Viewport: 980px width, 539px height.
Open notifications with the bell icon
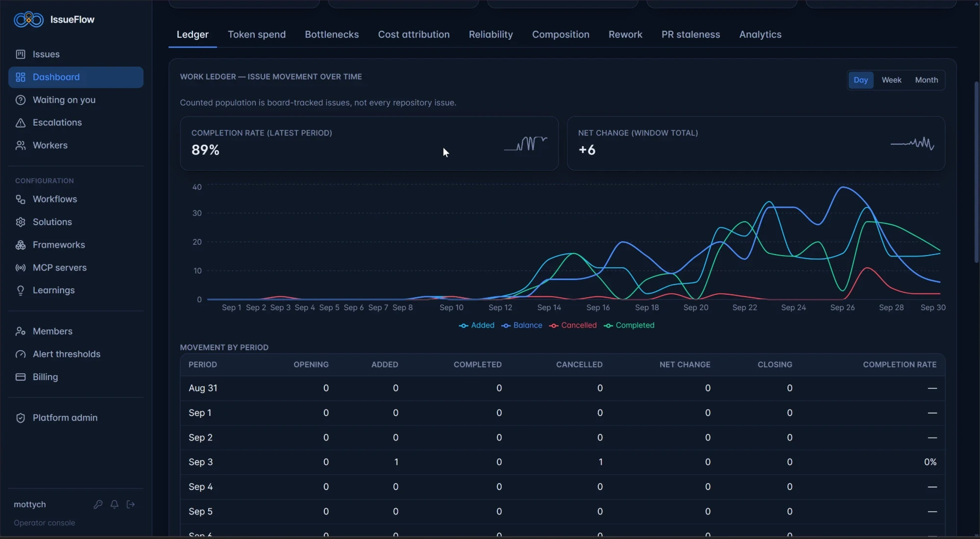114,504
